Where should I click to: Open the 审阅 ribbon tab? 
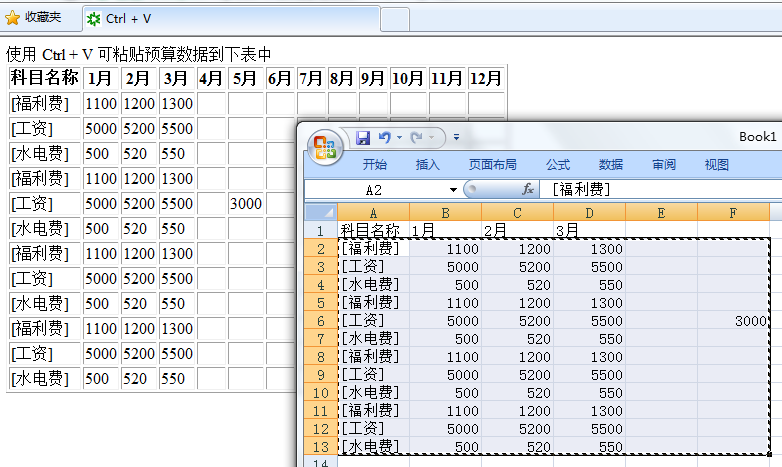pyautogui.click(x=664, y=165)
